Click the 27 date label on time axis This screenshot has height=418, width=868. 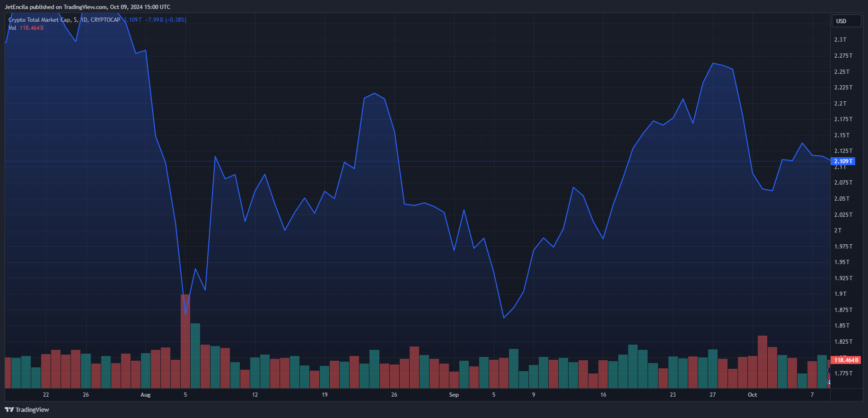click(x=712, y=395)
